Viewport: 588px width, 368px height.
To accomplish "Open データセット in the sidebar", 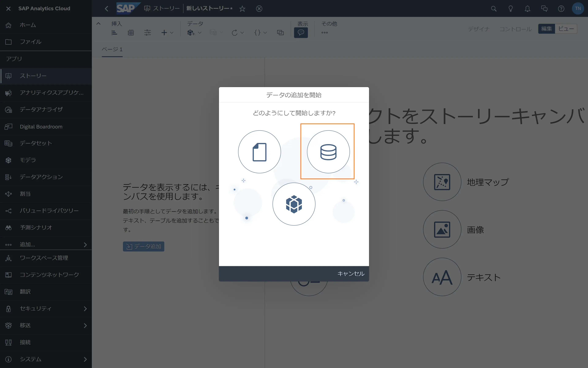I will tap(46, 143).
